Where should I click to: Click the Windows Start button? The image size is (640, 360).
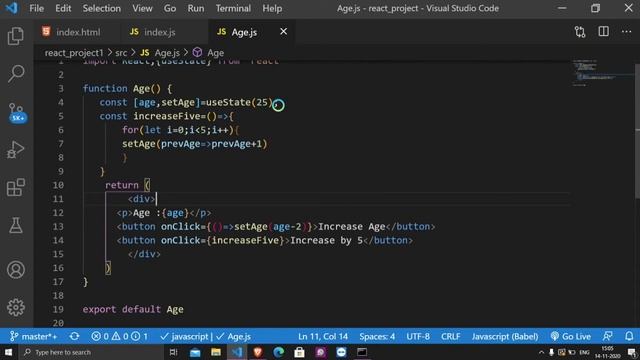tap(8, 352)
